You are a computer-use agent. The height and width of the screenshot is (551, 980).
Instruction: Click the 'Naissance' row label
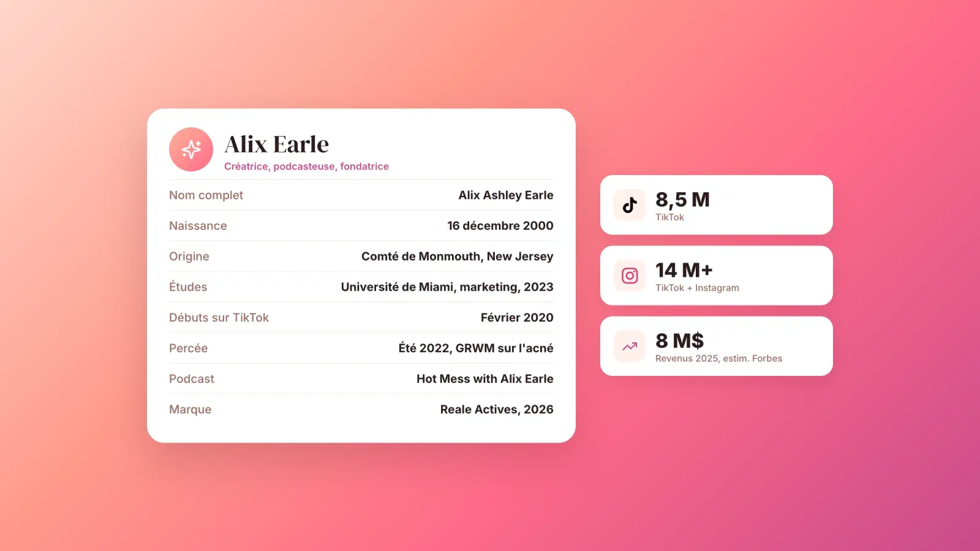click(x=198, y=226)
